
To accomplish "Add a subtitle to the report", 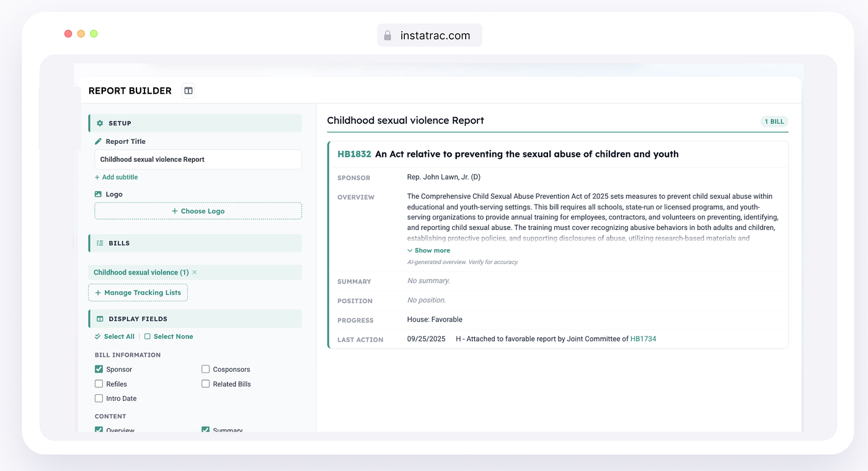I will click(116, 177).
